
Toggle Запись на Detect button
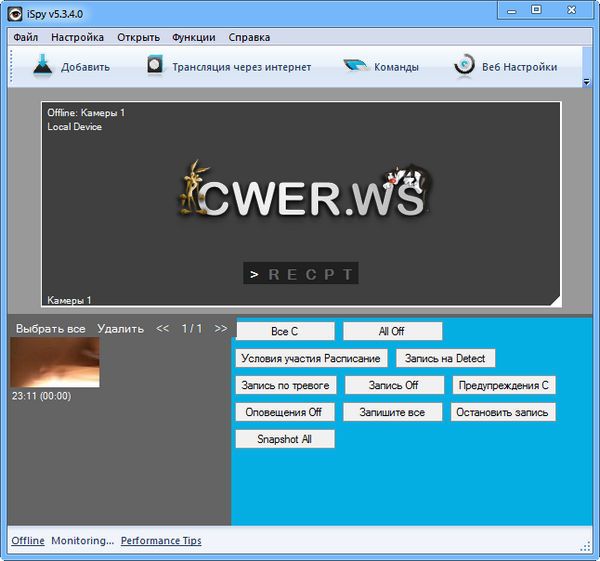[445, 358]
